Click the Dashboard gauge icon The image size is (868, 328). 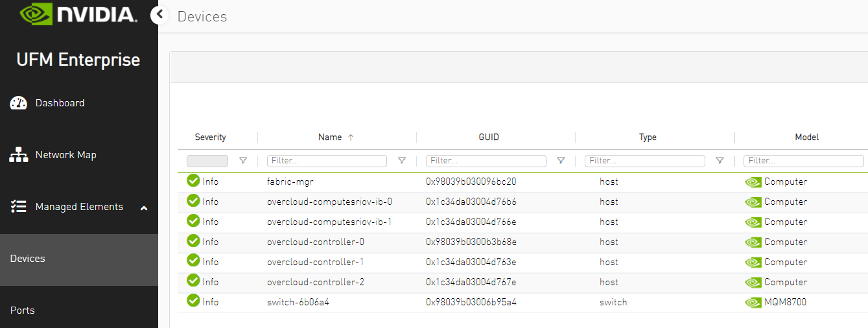tap(19, 103)
